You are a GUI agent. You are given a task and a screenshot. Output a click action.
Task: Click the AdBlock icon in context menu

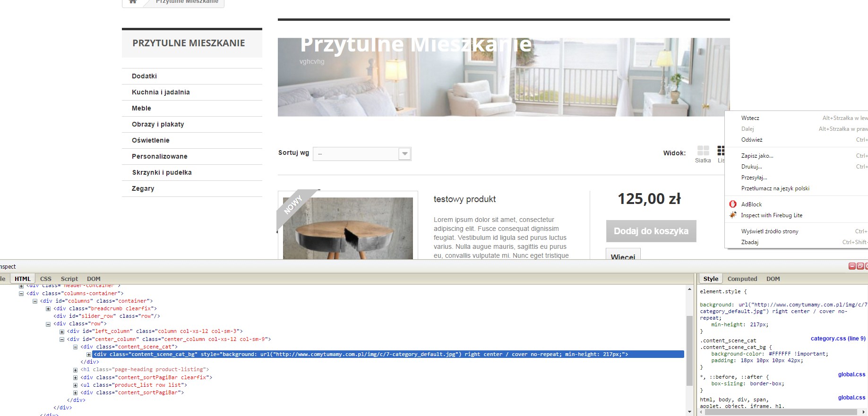pyautogui.click(x=733, y=204)
